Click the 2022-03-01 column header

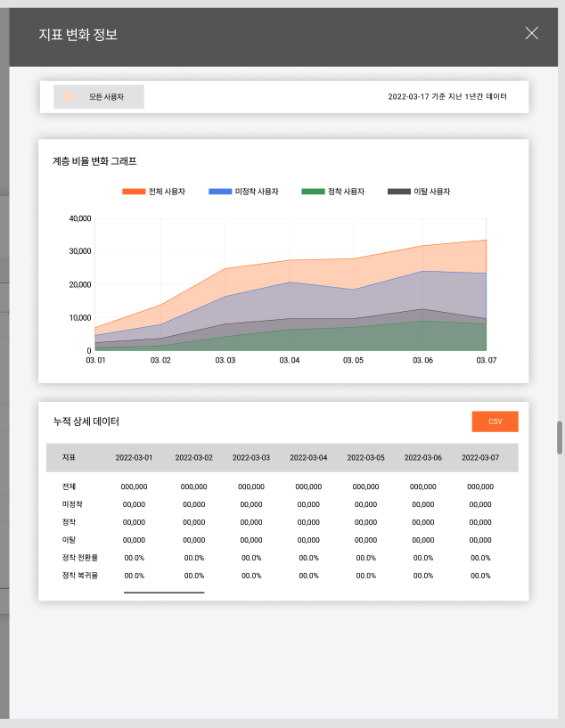pos(134,457)
